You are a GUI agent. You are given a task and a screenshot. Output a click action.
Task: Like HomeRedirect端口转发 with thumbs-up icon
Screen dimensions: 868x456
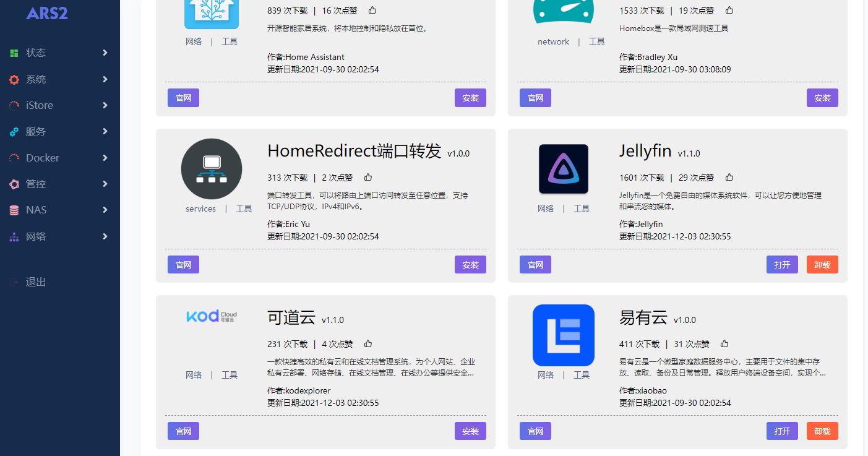(x=368, y=177)
